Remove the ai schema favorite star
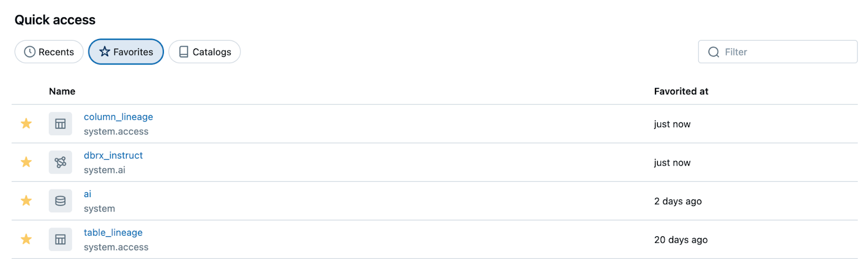868x259 pixels. pyautogui.click(x=26, y=201)
